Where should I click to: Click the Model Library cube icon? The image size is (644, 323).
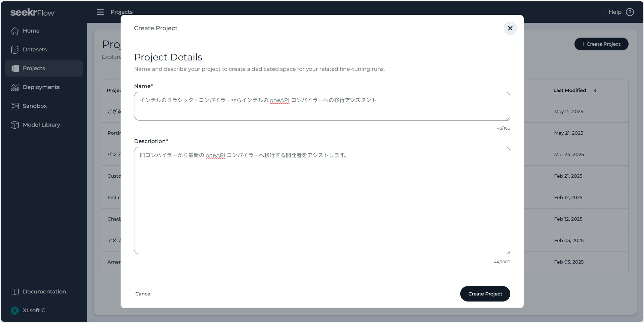tap(15, 125)
